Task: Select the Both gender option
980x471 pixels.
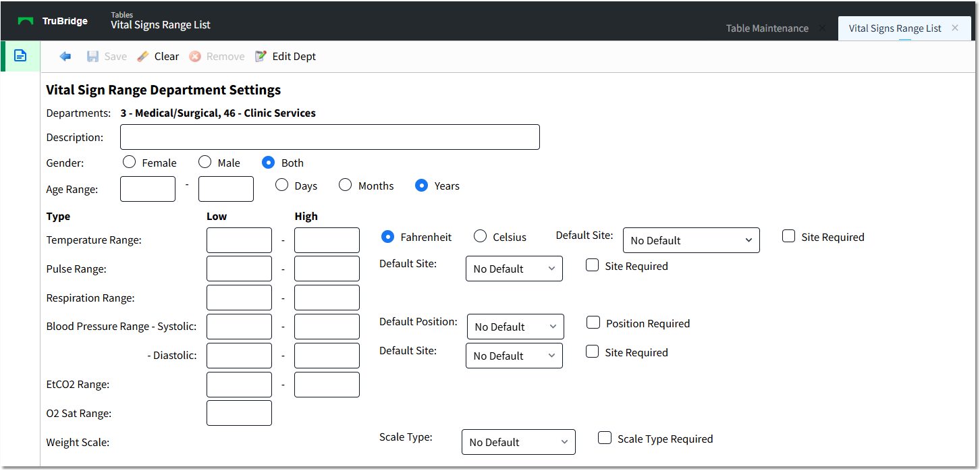Action: tap(268, 163)
